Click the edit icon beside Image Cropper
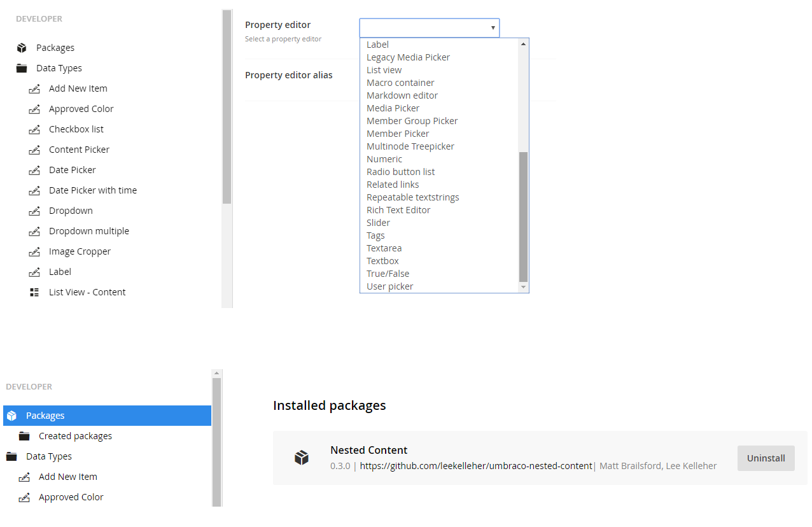Image resolution: width=812 pixels, height=527 pixels. [x=34, y=251]
